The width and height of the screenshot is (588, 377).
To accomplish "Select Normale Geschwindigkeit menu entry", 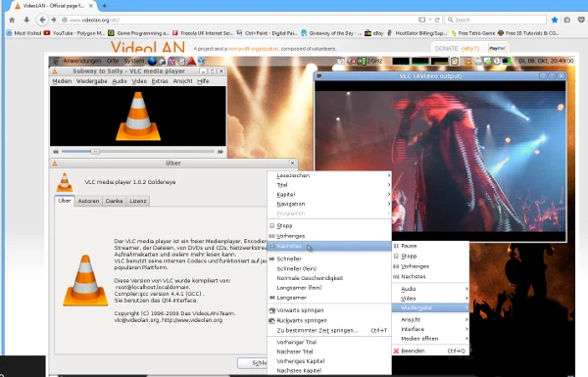I will [329, 278].
